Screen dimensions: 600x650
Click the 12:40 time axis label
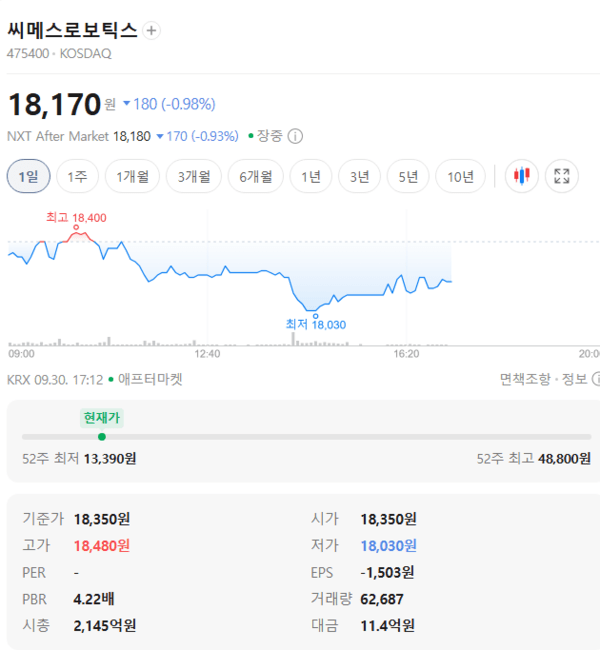[207, 354]
